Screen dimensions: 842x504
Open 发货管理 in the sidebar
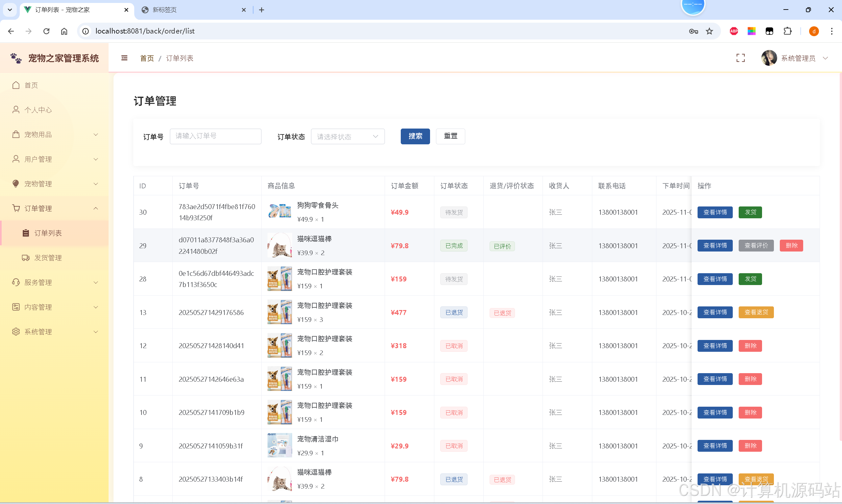point(54,258)
